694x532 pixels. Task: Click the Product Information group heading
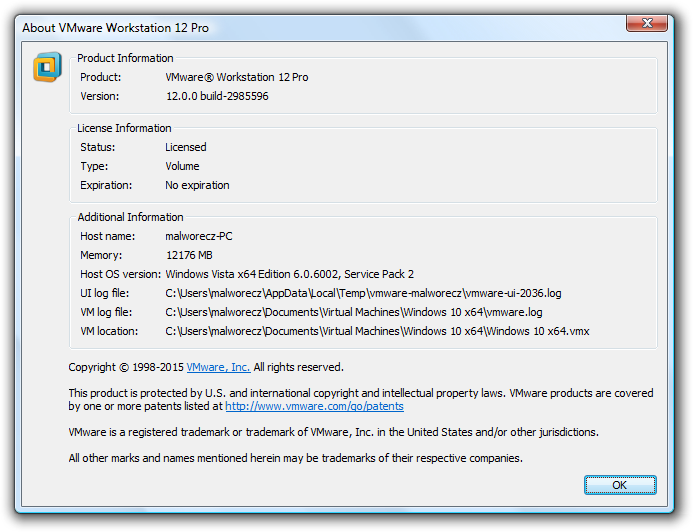click(125, 58)
